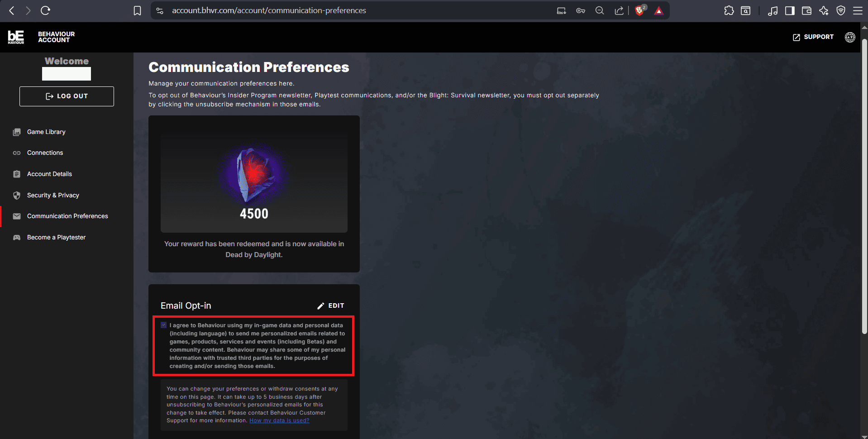The width and height of the screenshot is (868, 439).
Task: Click the Behaviour bE logo
Action: click(x=16, y=37)
